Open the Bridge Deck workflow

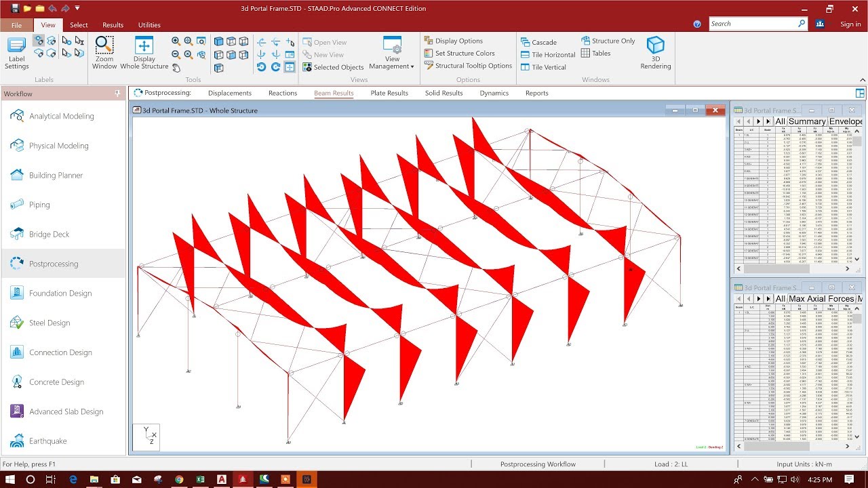click(x=63, y=235)
